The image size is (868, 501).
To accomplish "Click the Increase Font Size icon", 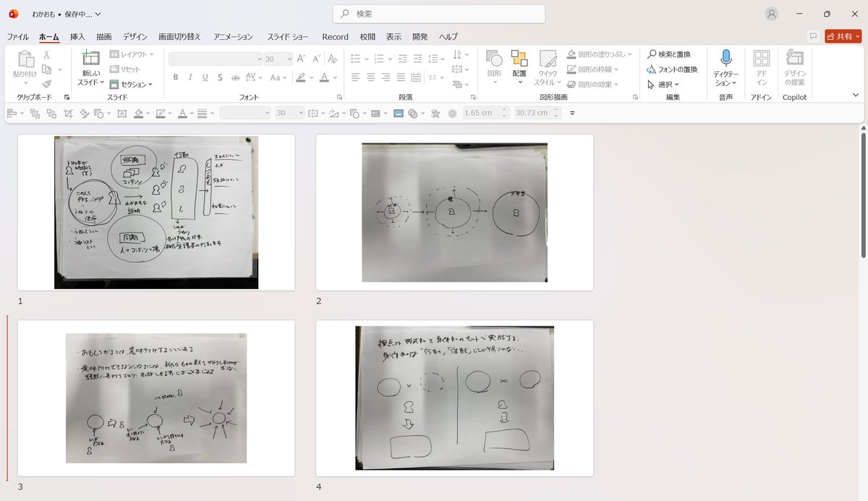I will pos(302,59).
